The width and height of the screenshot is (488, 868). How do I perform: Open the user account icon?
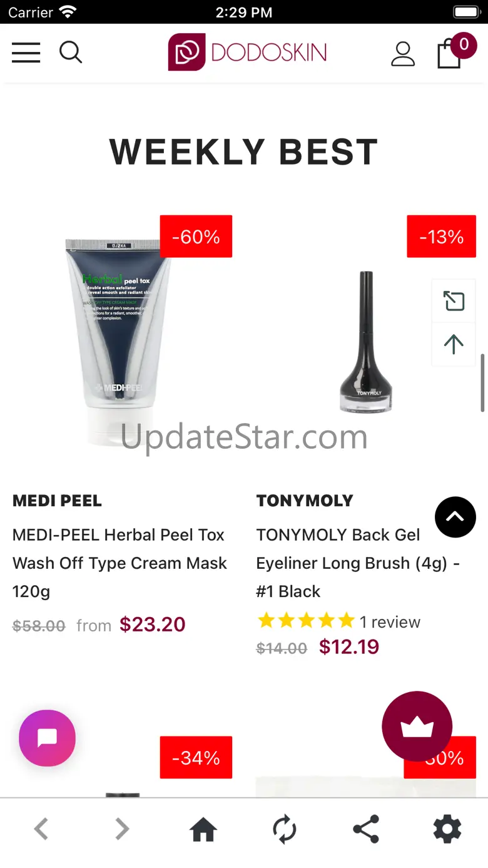[403, 54]
